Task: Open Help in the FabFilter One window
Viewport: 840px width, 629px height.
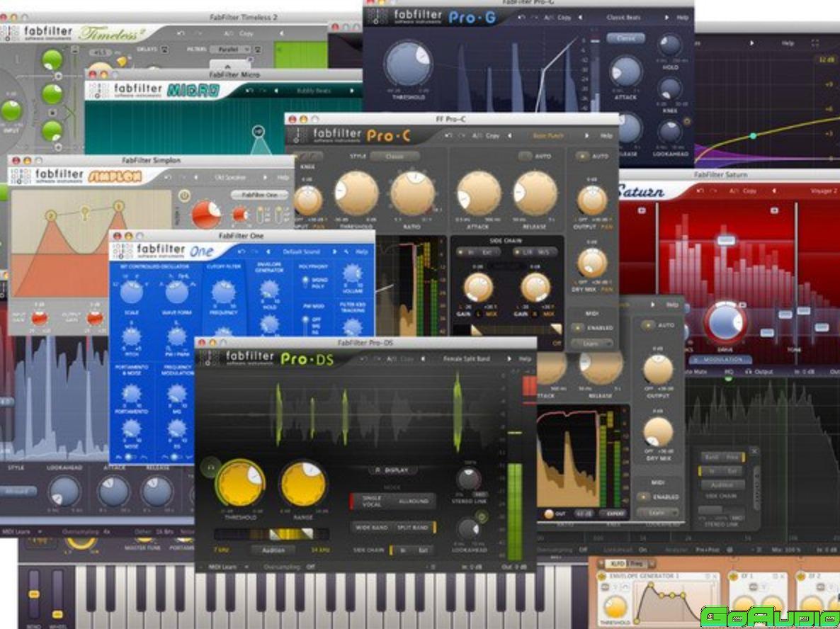Action: (x=362, y=251)
